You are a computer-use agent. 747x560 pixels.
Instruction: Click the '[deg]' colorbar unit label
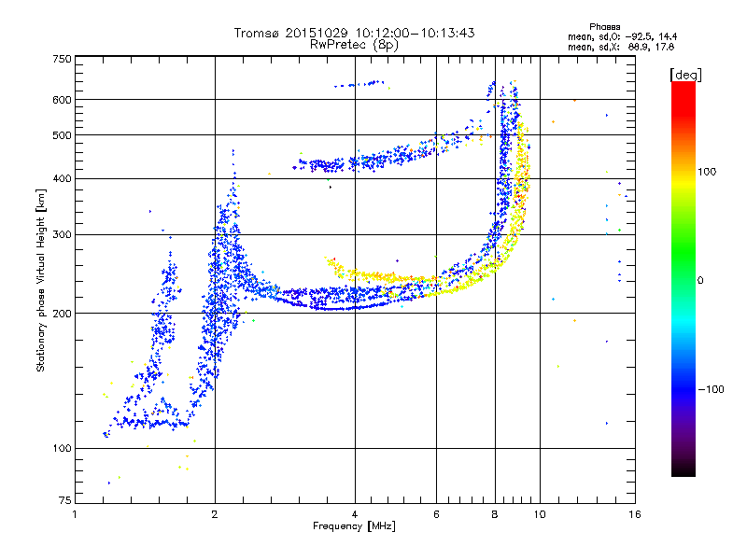pos(685,75)
